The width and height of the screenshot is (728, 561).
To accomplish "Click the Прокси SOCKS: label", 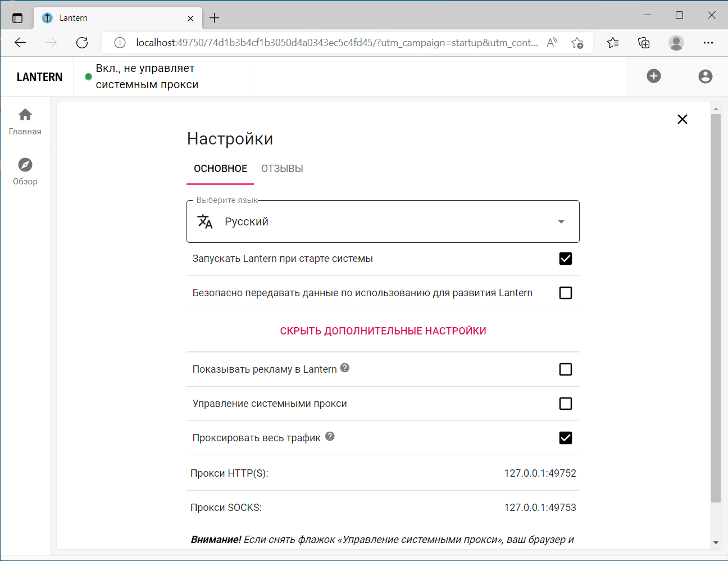I will tap(226, 508).
